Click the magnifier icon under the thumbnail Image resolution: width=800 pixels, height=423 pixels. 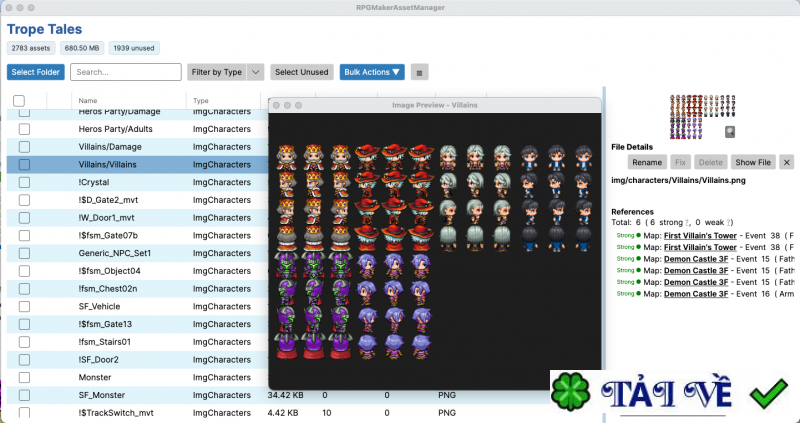[730, 132]
